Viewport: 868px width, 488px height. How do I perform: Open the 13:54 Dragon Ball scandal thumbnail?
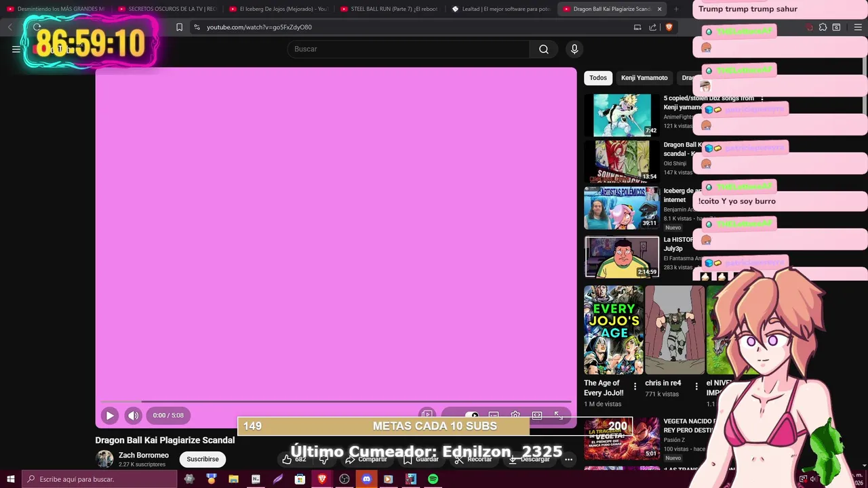tap(622, 161)
